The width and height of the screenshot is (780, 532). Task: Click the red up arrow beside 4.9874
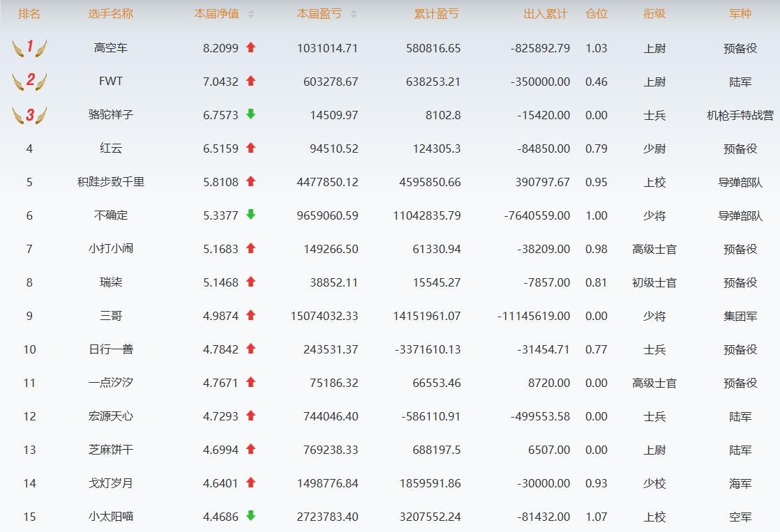251,315
